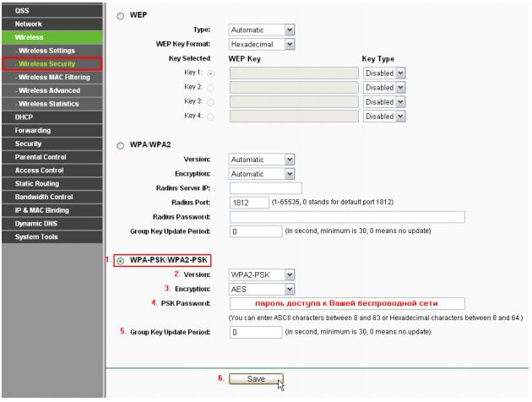
Task: Focus the Radius Port field
Action: click(248, 203)
